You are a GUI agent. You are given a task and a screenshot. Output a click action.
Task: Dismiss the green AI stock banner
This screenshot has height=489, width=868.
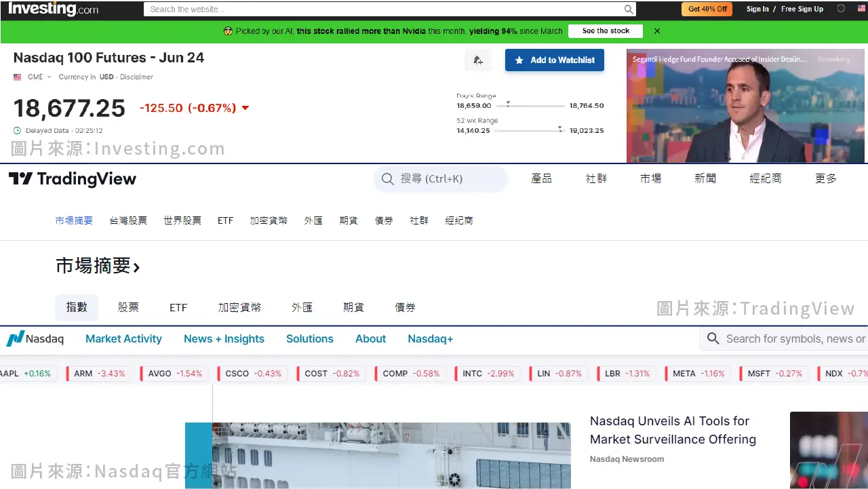click(x=656, y=31)
